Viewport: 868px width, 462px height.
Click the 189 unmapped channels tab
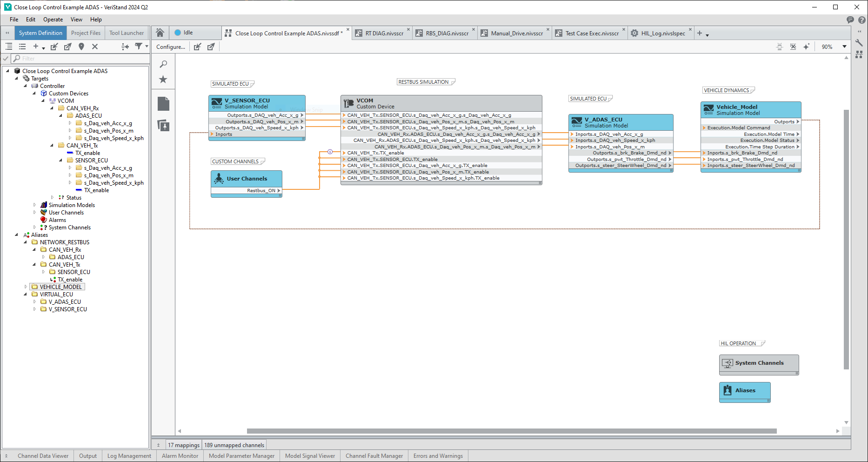point(234,445)
